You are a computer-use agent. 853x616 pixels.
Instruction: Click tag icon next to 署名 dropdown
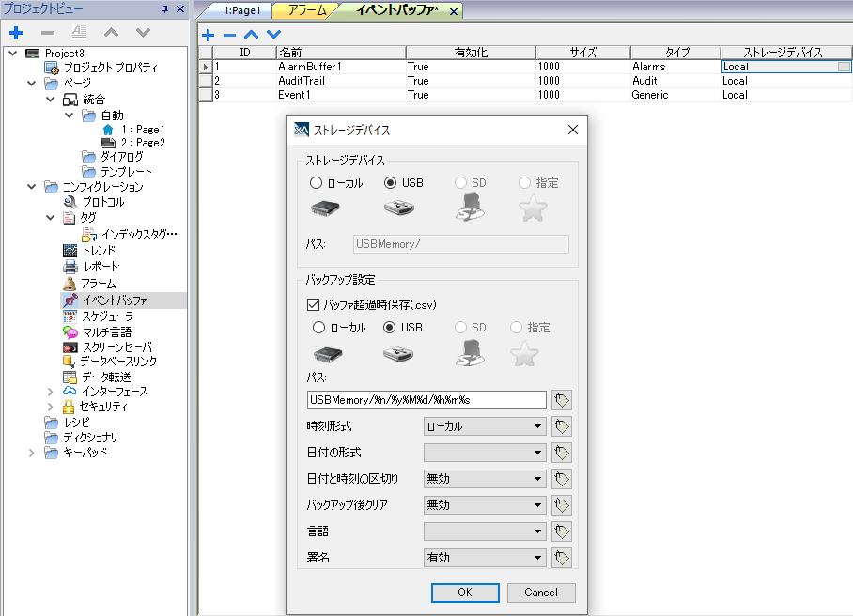562,558
